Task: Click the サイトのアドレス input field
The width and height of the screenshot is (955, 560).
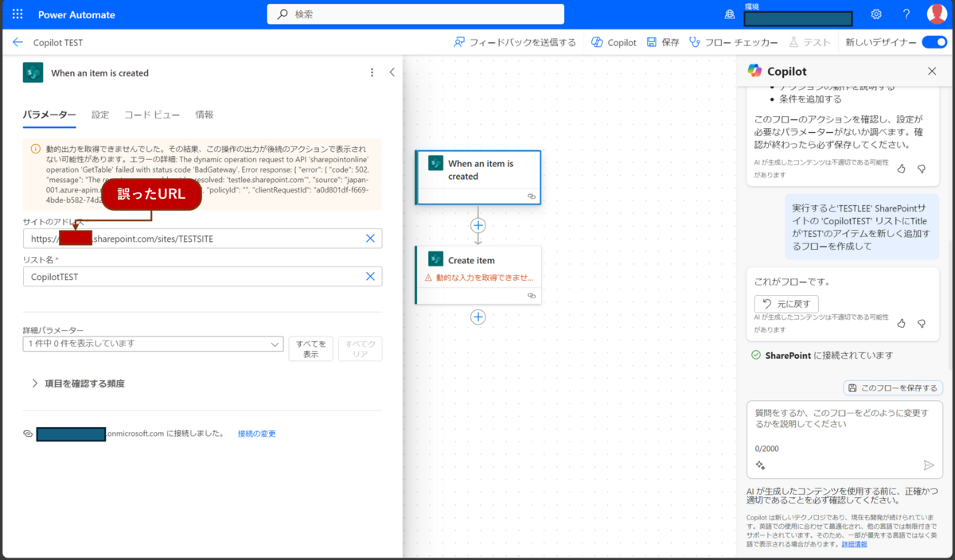Action: [x=202, y=239]
